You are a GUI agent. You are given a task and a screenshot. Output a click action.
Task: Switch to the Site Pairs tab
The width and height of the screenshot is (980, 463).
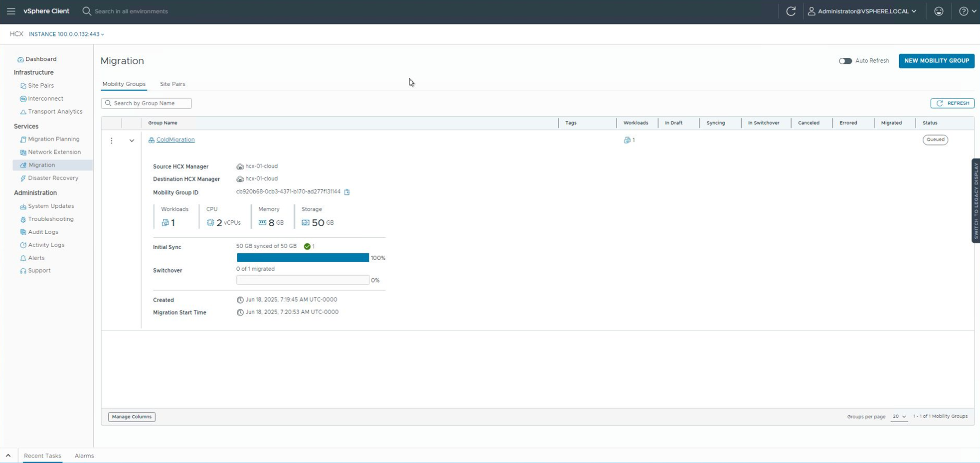point(172,84)
